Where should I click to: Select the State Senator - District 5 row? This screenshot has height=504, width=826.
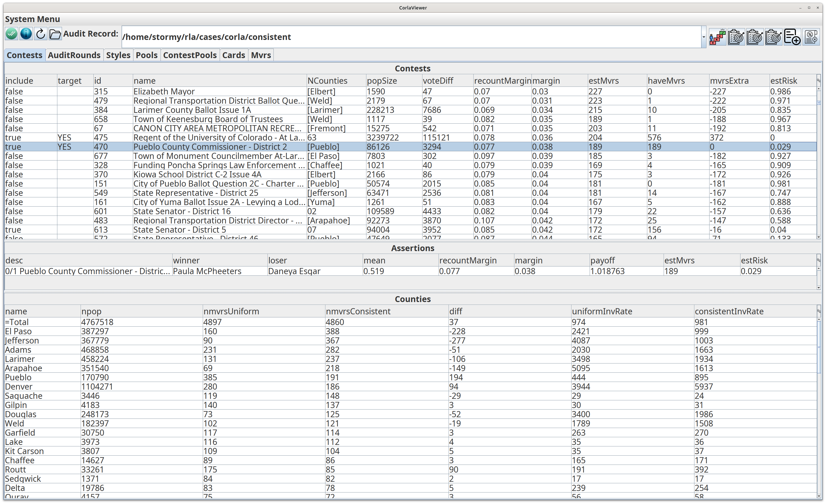point(410,230)
